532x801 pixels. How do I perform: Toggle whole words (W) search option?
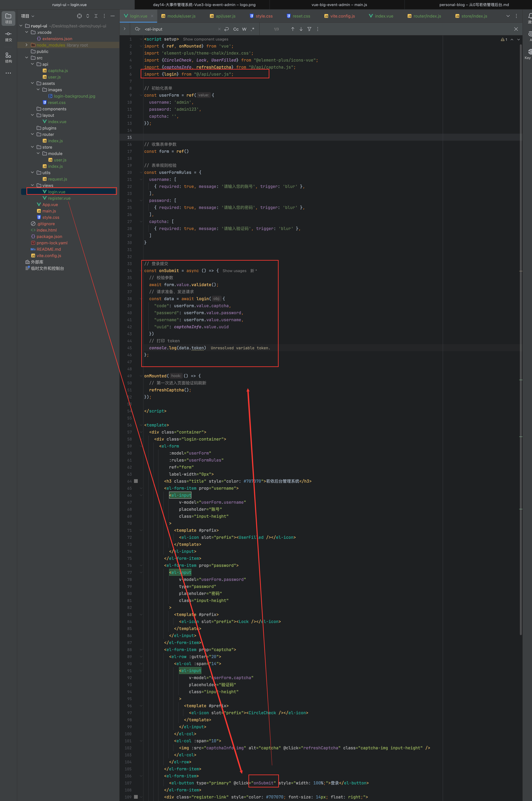coord(244,29)
